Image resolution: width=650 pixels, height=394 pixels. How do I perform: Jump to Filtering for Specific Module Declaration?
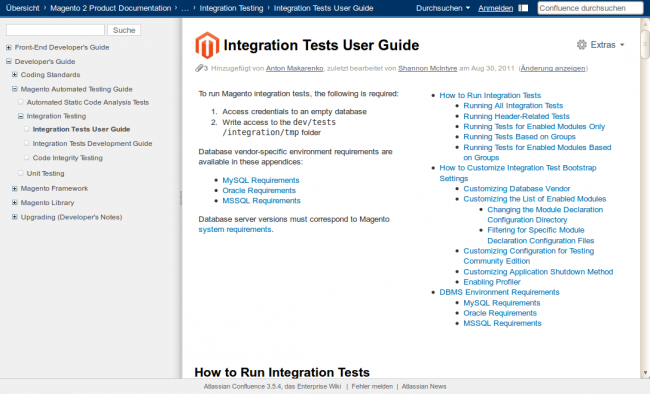tap(541, 235)
